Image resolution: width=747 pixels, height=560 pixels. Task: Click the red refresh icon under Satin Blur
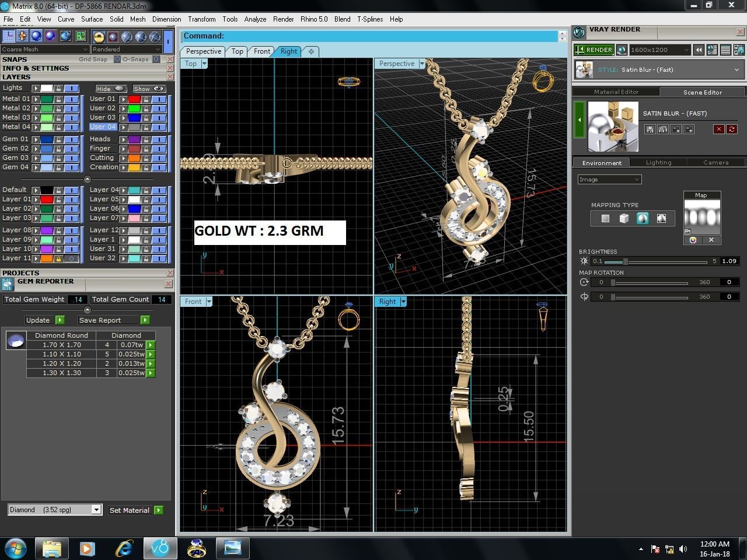[731, 129]
